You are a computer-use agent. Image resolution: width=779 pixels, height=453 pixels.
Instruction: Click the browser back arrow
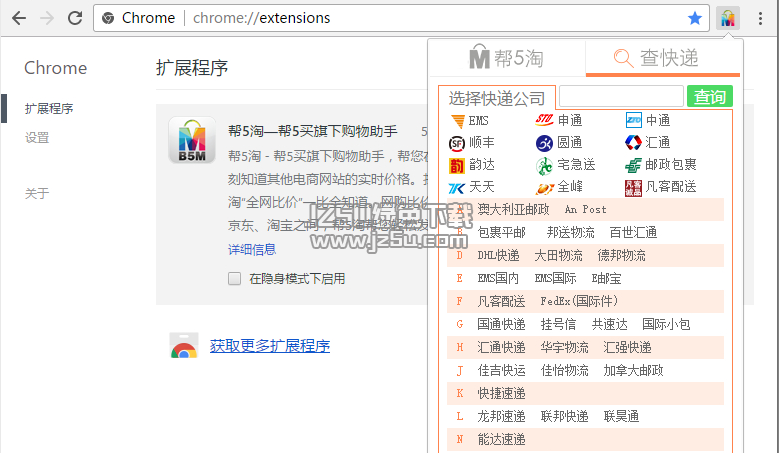[19, 18]
